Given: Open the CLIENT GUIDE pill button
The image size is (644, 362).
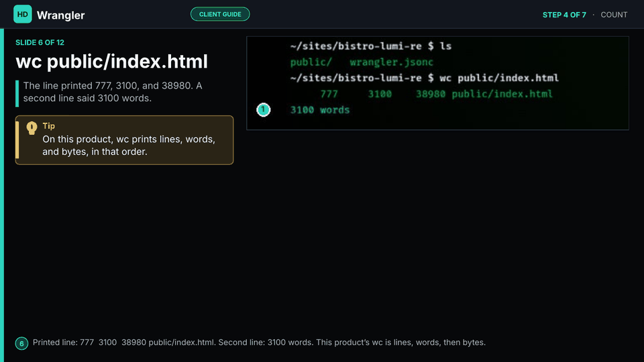Looking at the screenshot, I should point(220,14).
